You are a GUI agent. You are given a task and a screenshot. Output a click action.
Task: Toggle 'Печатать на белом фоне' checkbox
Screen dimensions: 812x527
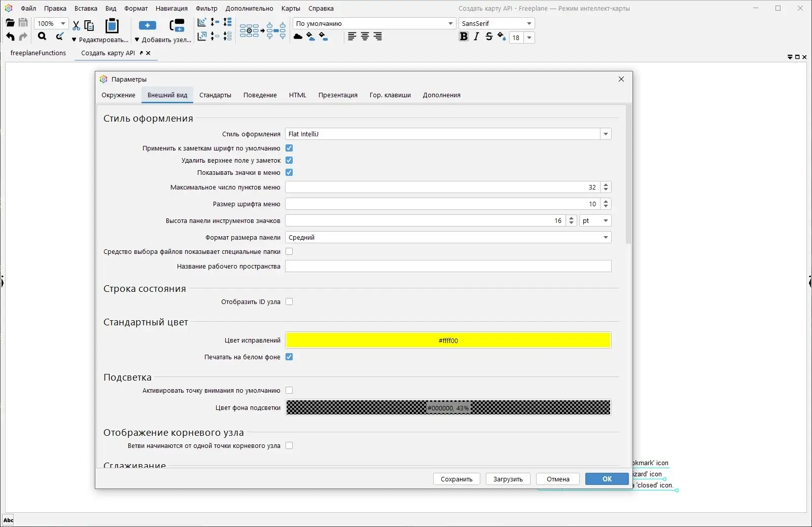[289, 357]
